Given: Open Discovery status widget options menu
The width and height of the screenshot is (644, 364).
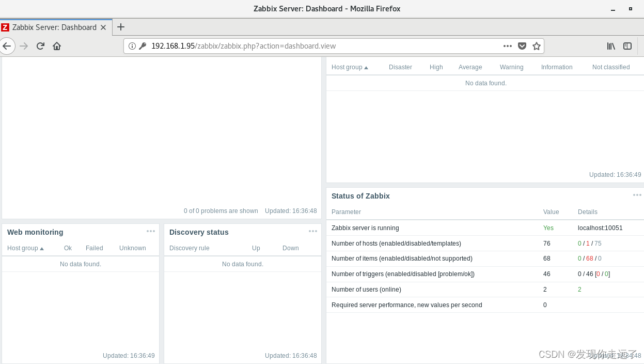Looking at the screenshot, I should point(313,231).
